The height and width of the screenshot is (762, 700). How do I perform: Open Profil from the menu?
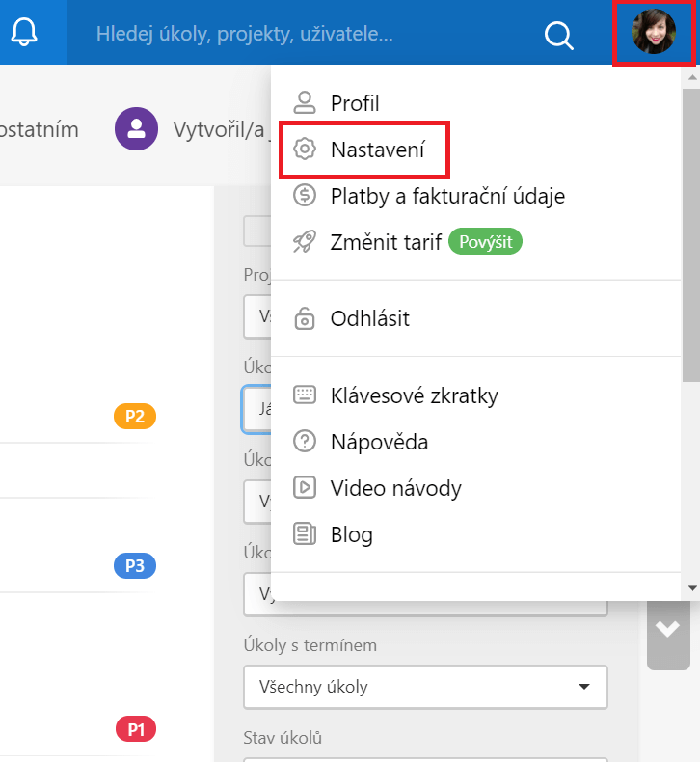point(355,103)
